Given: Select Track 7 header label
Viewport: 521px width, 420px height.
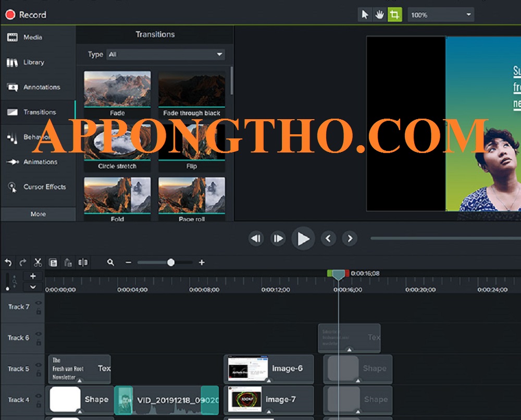Looking at the screenshot, I should tap(19, 307).
